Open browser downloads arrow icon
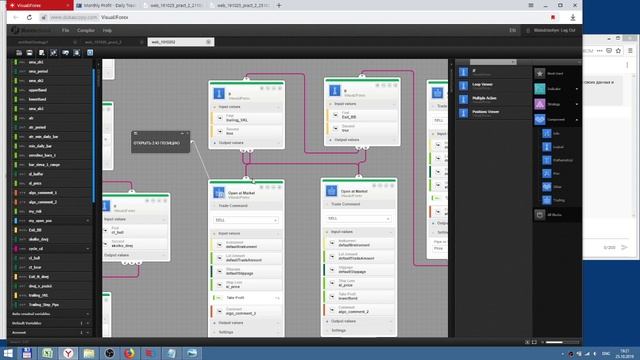This screenshot has width=640, height=360. click(x=573, y=18)
